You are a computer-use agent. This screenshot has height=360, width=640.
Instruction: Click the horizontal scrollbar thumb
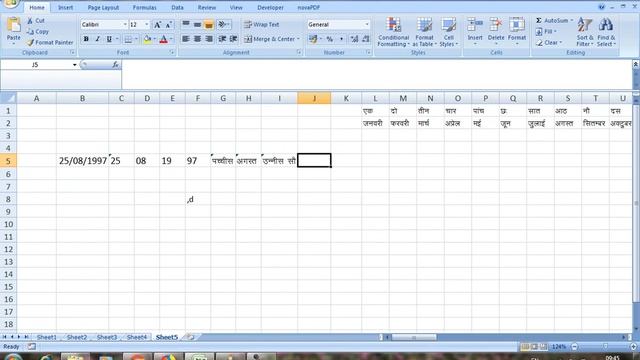tap(414, 337)
